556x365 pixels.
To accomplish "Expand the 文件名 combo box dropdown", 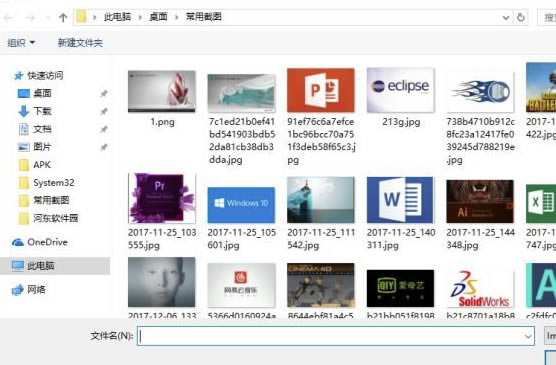I will click(x=528, y=336).
